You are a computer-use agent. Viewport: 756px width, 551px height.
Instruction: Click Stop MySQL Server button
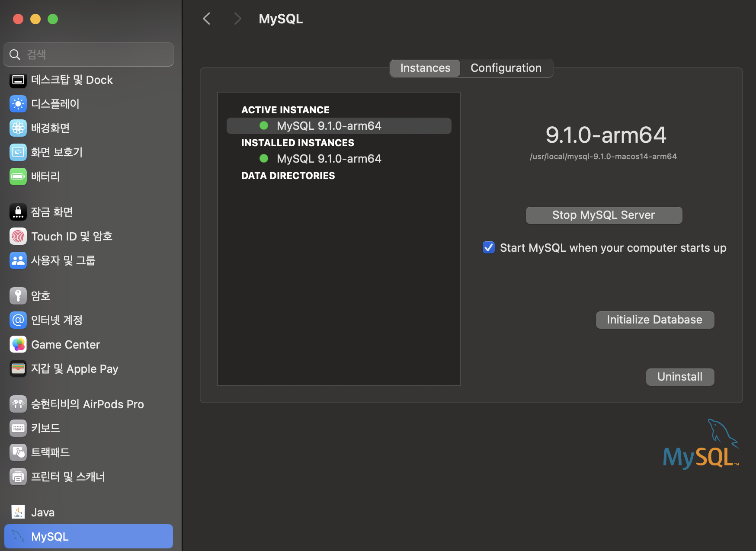pyautogui.click(x=604, y=215)
